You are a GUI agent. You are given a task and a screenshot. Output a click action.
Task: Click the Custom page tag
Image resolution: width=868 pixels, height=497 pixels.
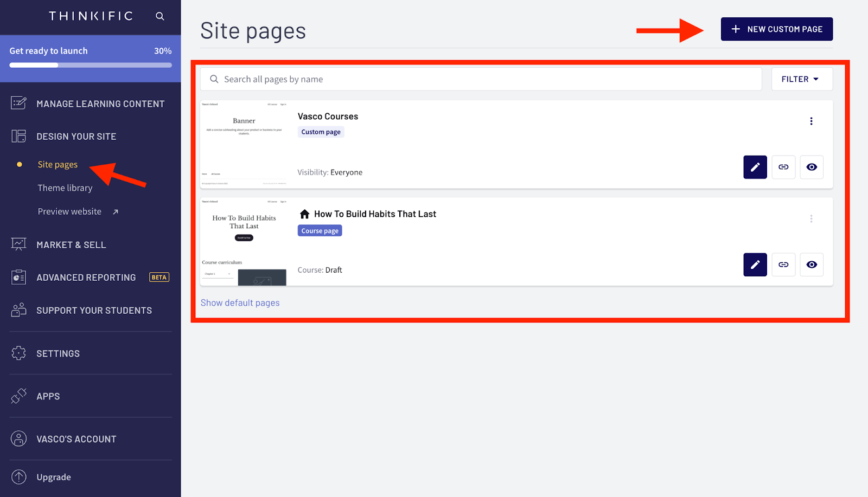321,132
